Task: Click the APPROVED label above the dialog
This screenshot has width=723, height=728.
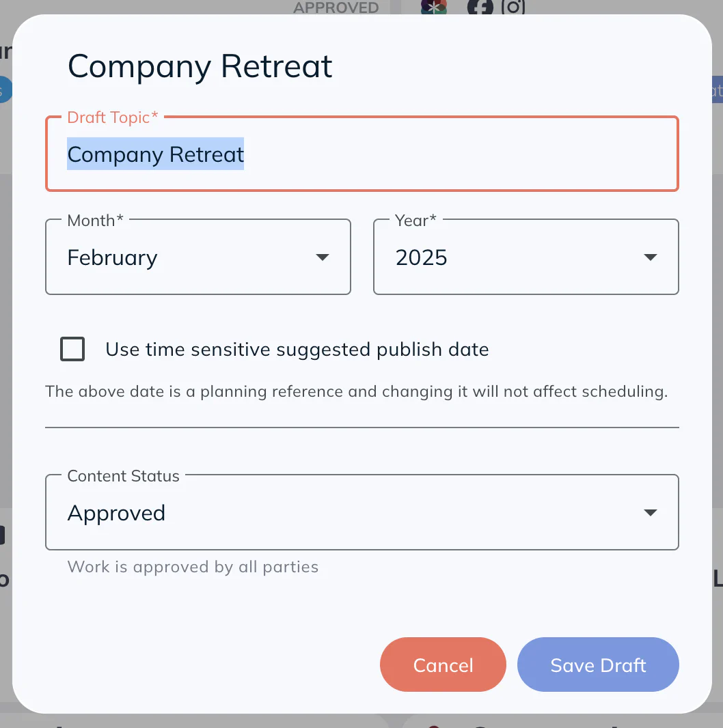Action: pos(336,8)
